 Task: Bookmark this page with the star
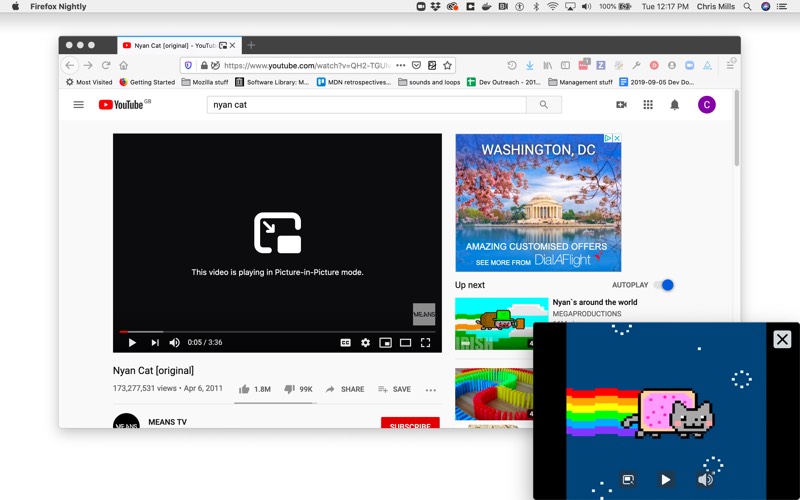click(447, 65)
